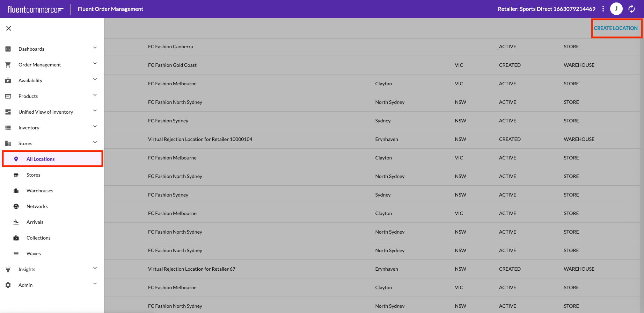Open Virtual Rejection Location for Retailer 10000104
The height and width of the screenshot is (313, 644).
(x=200, y=139)
